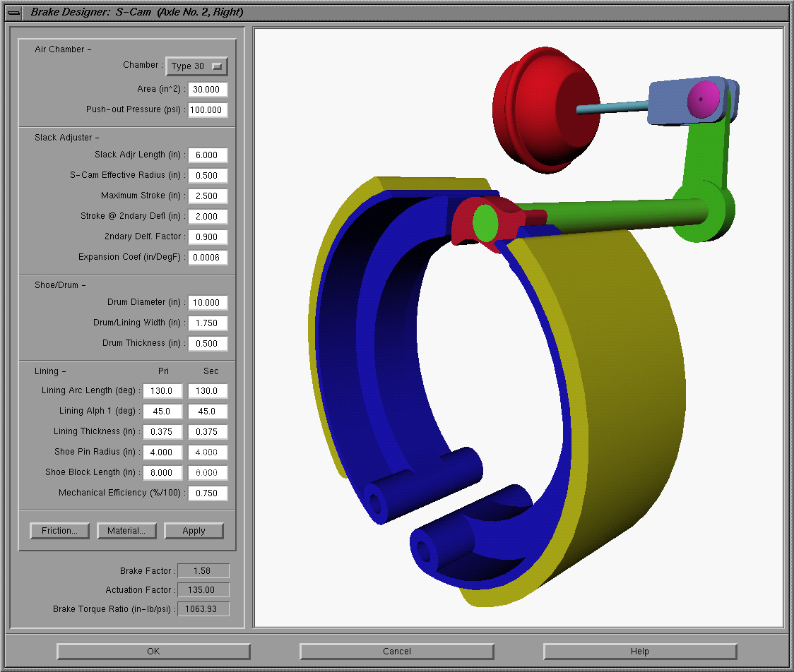Image resolution: width=794 pixels, height=672 pixels.
Task: Edit the Slack Adjr Length field
Action: pyautogui.click(x=208, y=155)
